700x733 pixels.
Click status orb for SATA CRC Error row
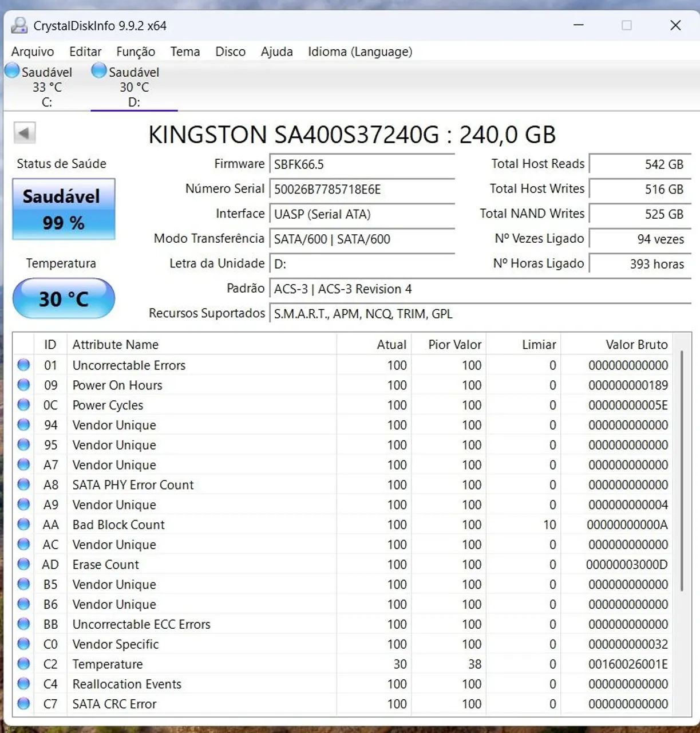coord(23,704)
